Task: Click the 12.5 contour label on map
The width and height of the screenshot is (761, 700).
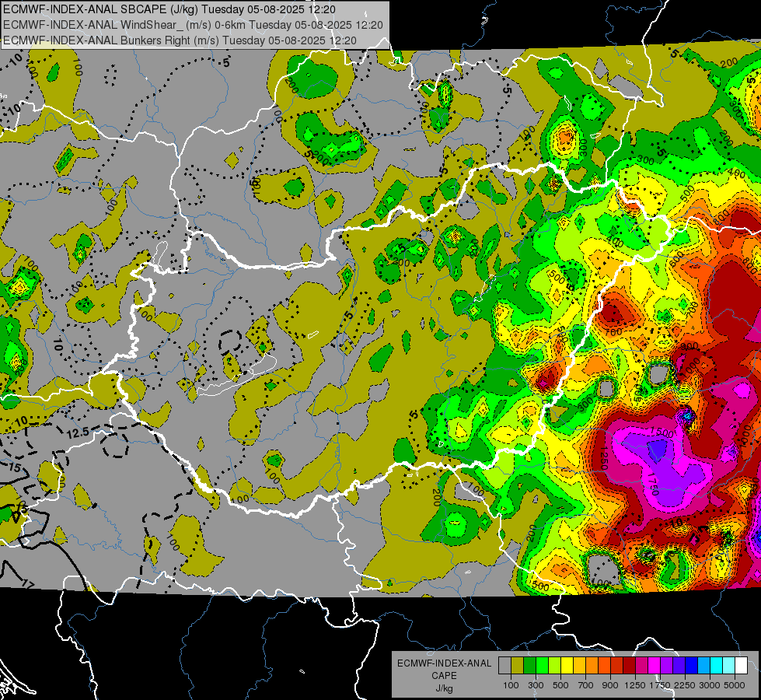Action: tap(78, 432)
